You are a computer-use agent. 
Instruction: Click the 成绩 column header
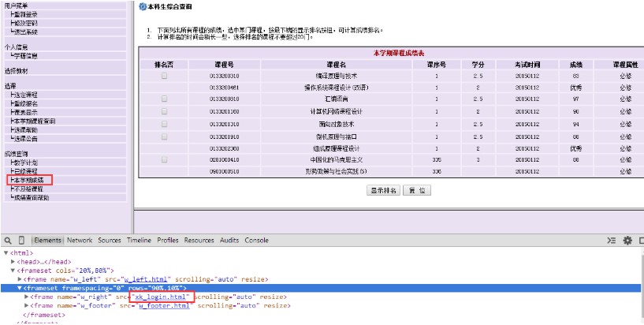click(575, 65)
